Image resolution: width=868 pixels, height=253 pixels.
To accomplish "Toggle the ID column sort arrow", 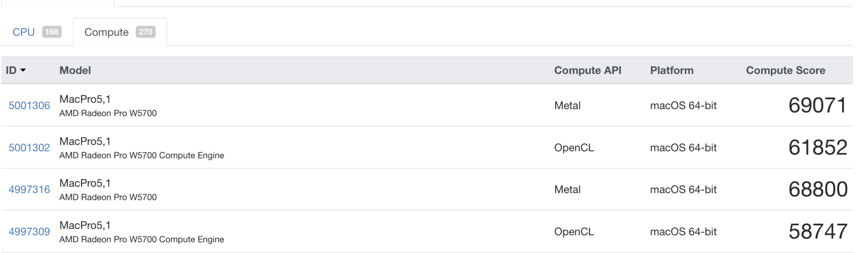I will 23,70.
